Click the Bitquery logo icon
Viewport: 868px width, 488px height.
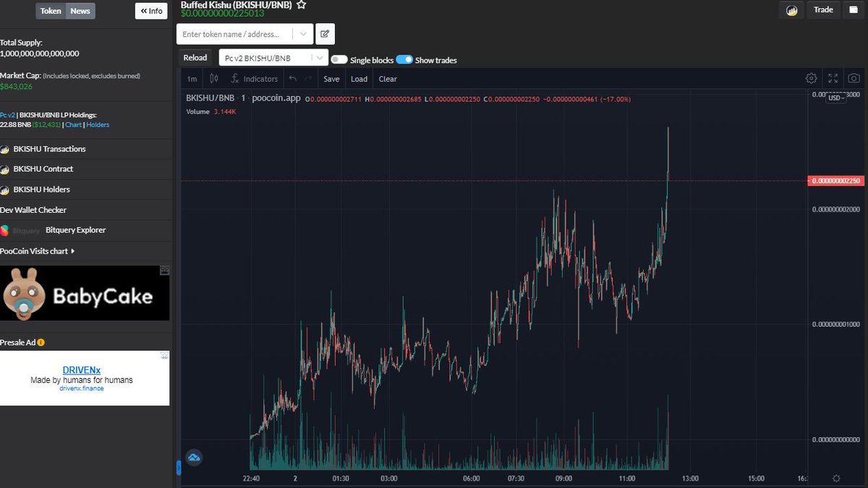(5, 230)
